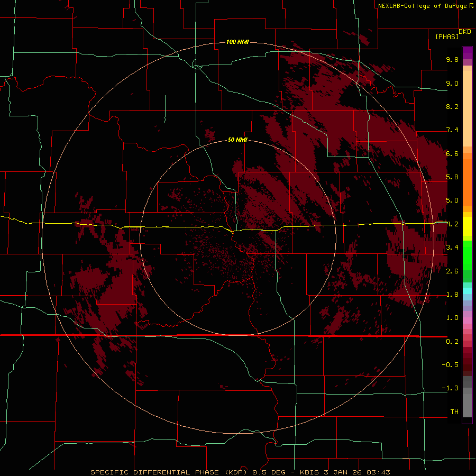
Task: Click the cyan segment of color bar
Action: click(467, 291)
